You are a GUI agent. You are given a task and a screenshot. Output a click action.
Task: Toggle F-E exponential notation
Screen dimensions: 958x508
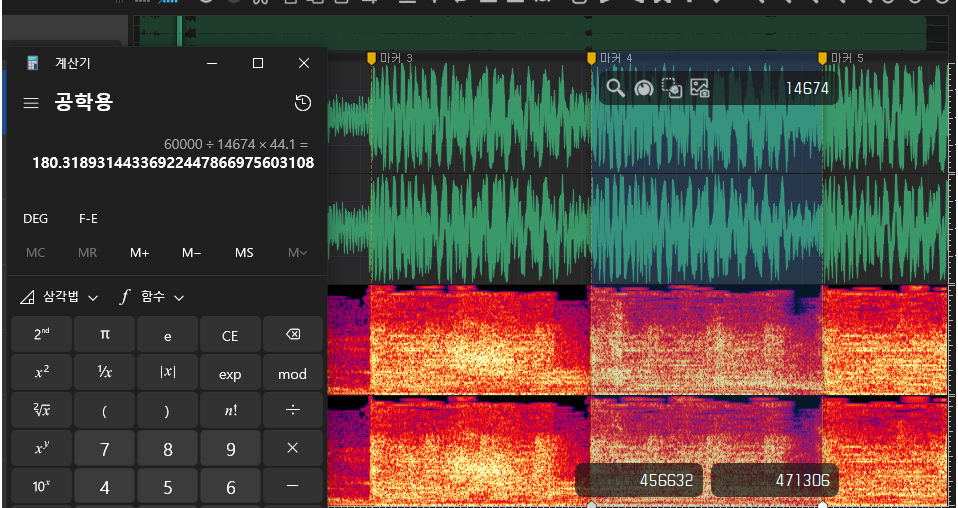click(88, 219)
